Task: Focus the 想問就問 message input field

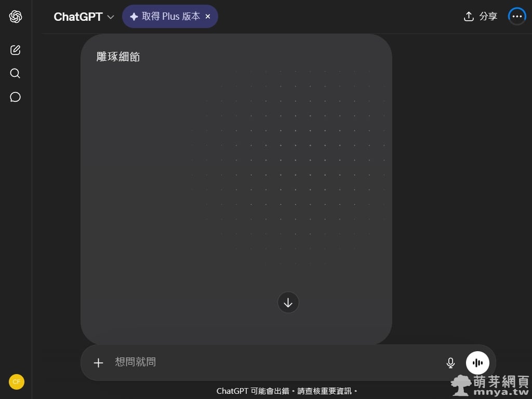Action: click(x=270, y=362)
